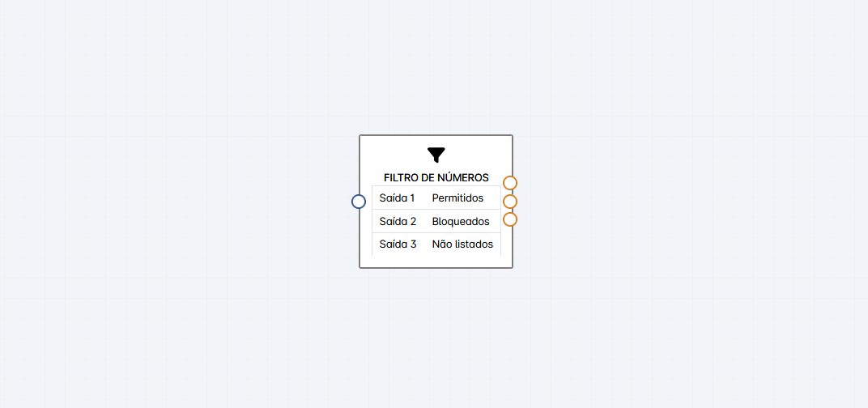Image resolution: width=868 pixels, height=408 pixels.
Task: Click the topmost orange output connector
Action: click(x=510, y=183)
